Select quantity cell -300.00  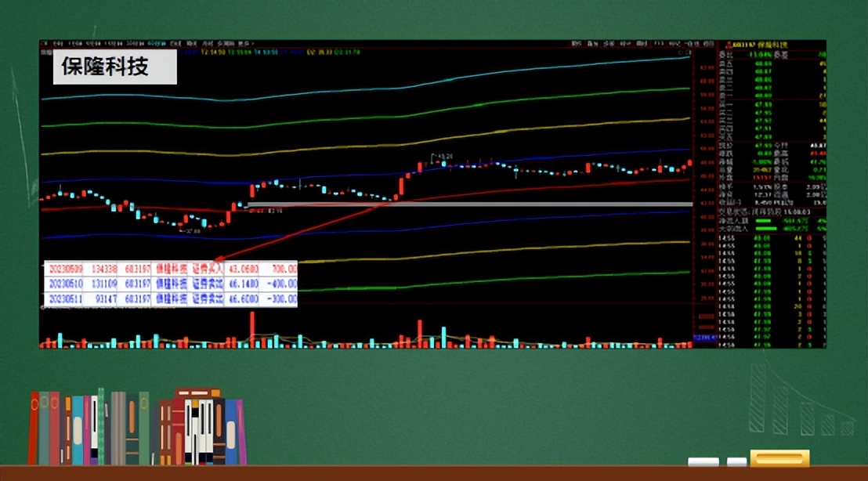click(283, 299)
